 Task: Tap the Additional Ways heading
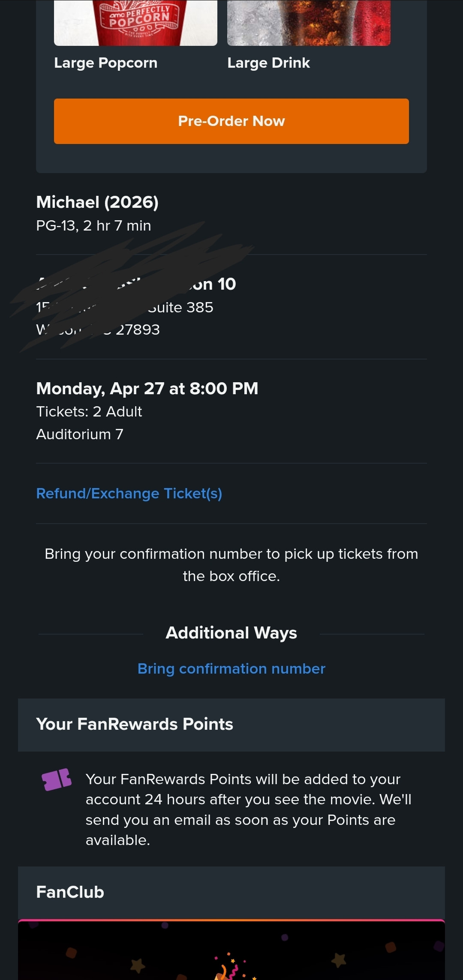click(231, 633)
